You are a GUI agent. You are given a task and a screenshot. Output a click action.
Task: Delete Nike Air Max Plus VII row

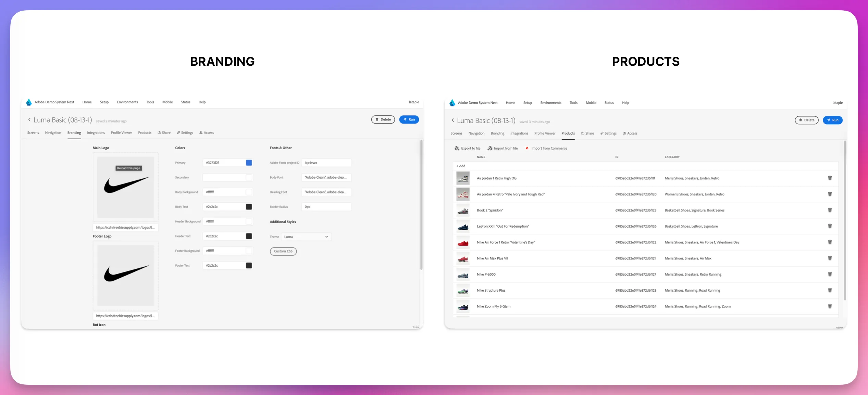pyautogui.click(x=830, y=258)
